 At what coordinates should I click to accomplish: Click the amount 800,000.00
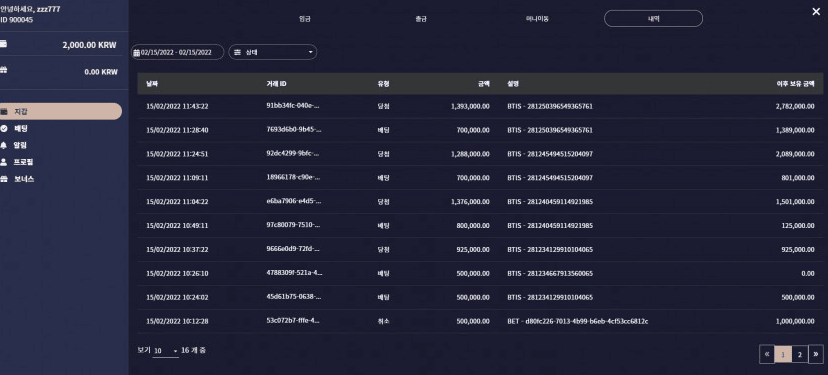tap(473, 226)
